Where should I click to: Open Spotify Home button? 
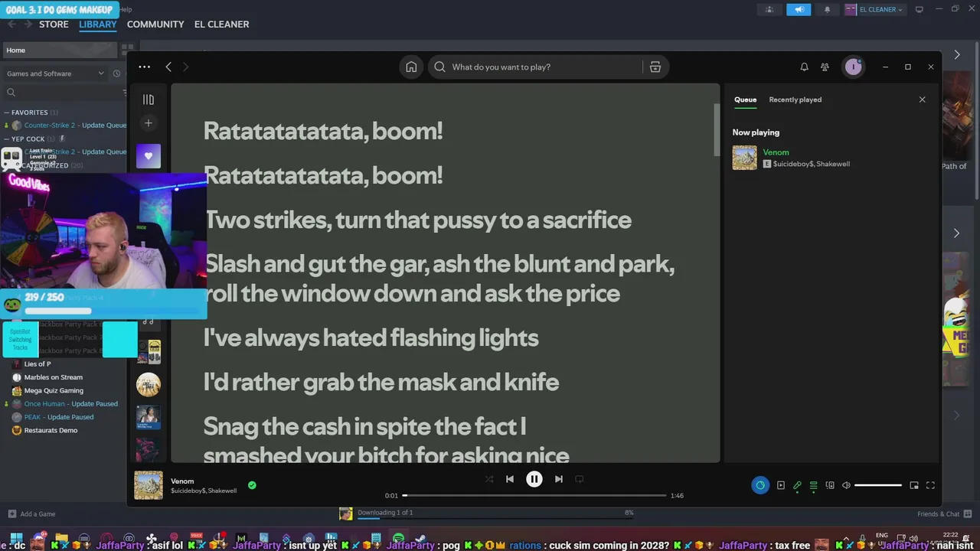pyautogui.click(x=411, y=67)
